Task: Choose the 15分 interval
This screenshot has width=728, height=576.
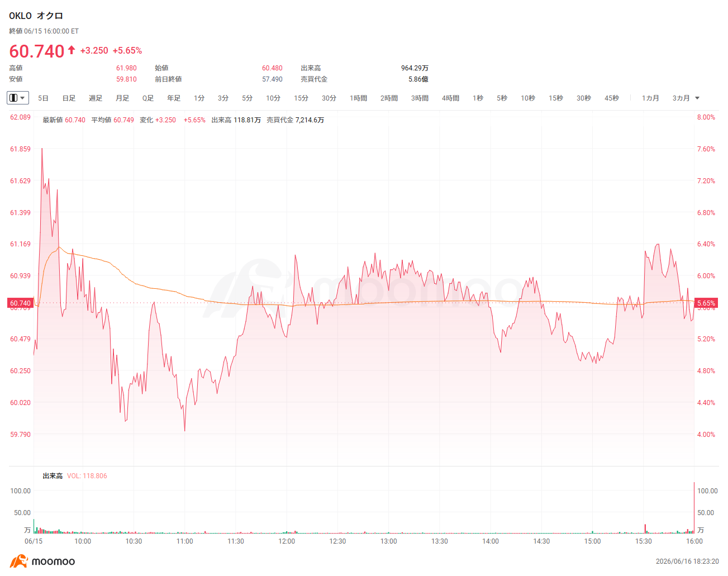Action: pyautogui.click(x=301, y=98)
